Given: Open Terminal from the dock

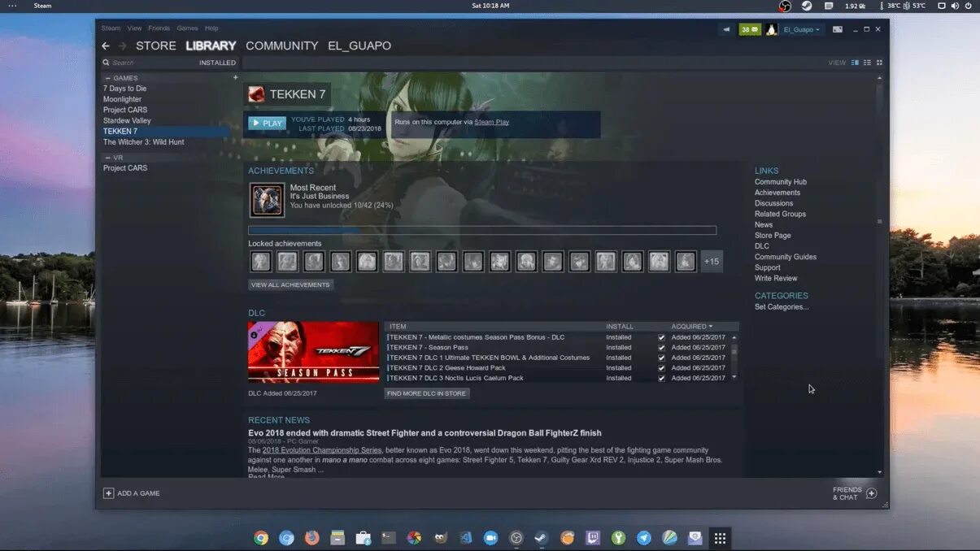Looking at the screenshot, I should pos(389,538).
